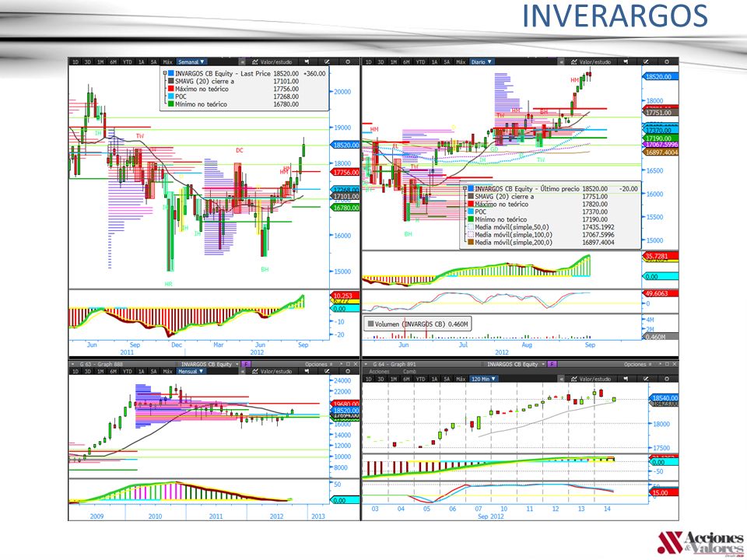Open the annotation flag icon in the Mensual chart
This screenshot has width=747, height=560.
[307, 372]
